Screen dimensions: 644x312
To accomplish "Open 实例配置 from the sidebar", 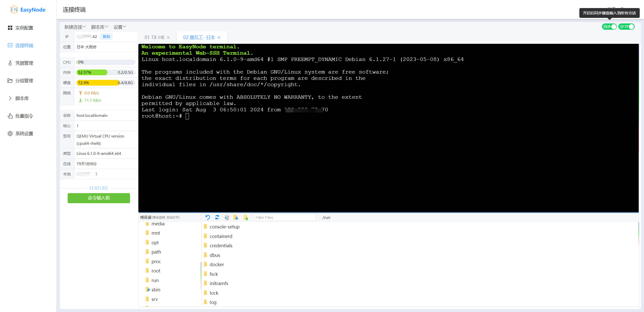I will click(24, 28).
